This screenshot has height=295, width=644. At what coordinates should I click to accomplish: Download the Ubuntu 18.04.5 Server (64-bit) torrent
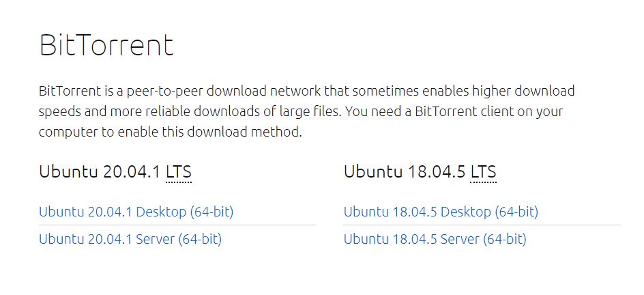click(x=435, y=239)
